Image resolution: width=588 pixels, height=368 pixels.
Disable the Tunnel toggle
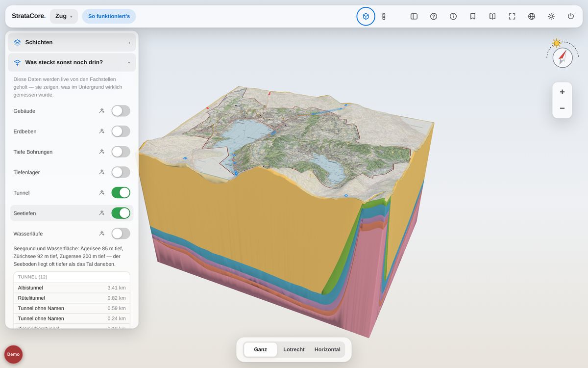point(121,193)
